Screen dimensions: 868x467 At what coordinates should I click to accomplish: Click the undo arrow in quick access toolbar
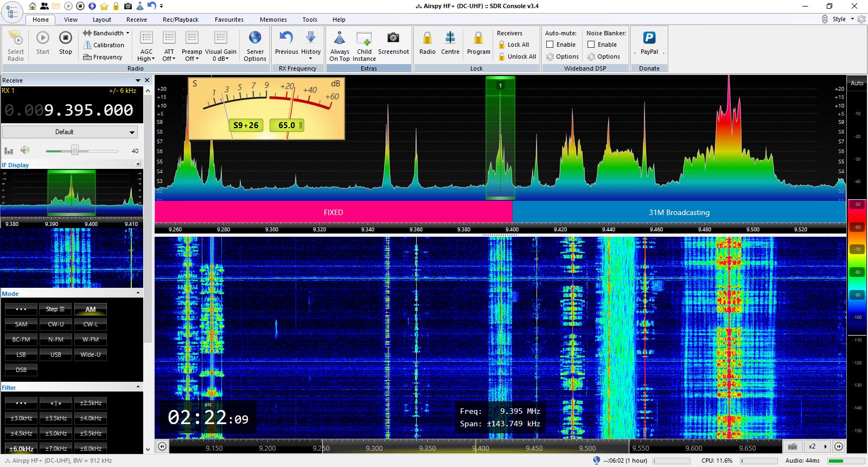(151, 6)
